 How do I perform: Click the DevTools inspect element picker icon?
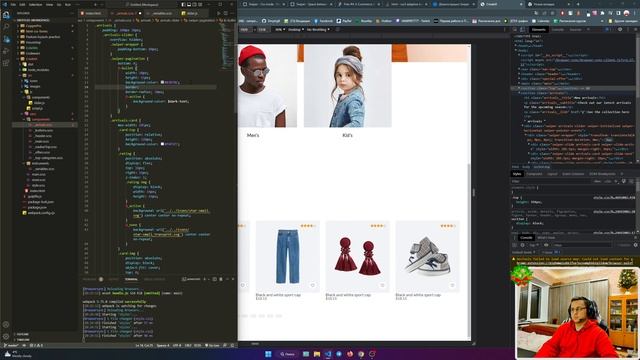515,29
